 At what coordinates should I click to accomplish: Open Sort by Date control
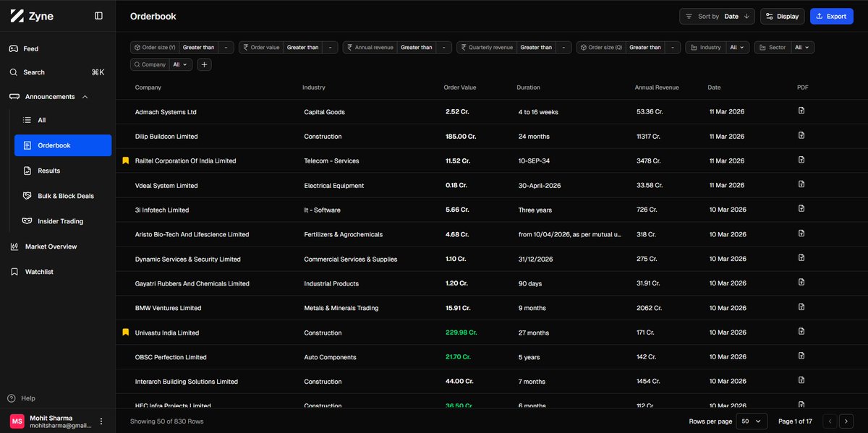(717, 16)
